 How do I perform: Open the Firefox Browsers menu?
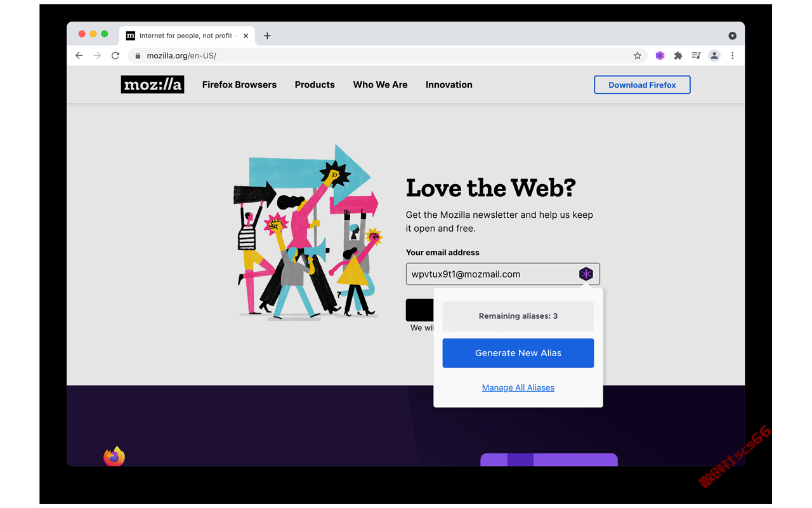[x=239, y=84]
